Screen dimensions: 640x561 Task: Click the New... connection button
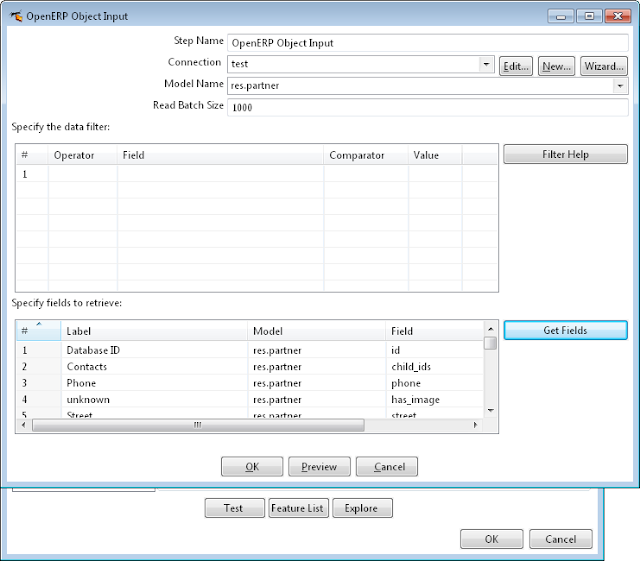pyautogui.click(x=556, y=66)
